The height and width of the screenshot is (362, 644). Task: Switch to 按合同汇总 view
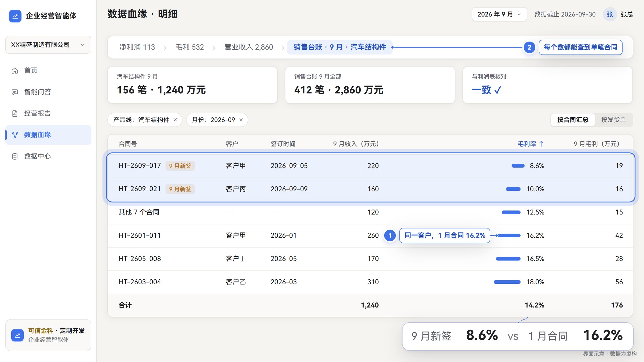[x=573, y=120]
